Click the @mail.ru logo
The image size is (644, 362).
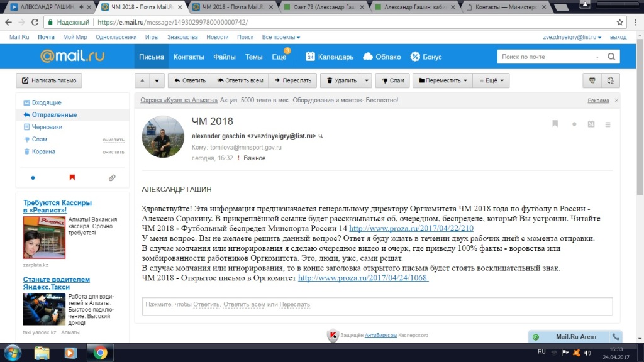[x=72, y=56]
